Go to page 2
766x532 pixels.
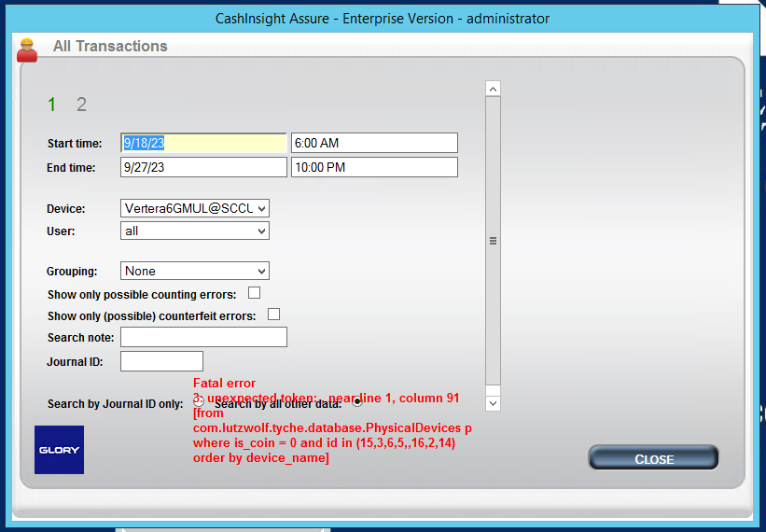(81, 105)
